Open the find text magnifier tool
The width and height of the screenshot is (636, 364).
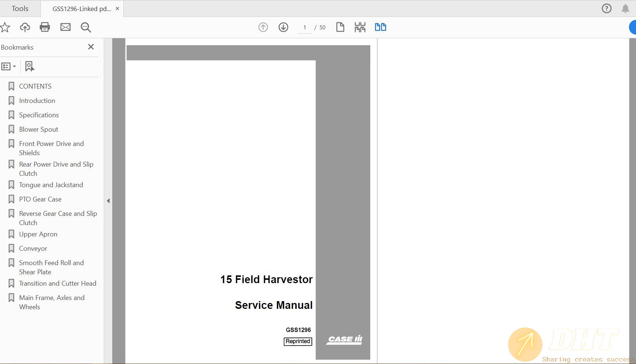tap(86, 27)
